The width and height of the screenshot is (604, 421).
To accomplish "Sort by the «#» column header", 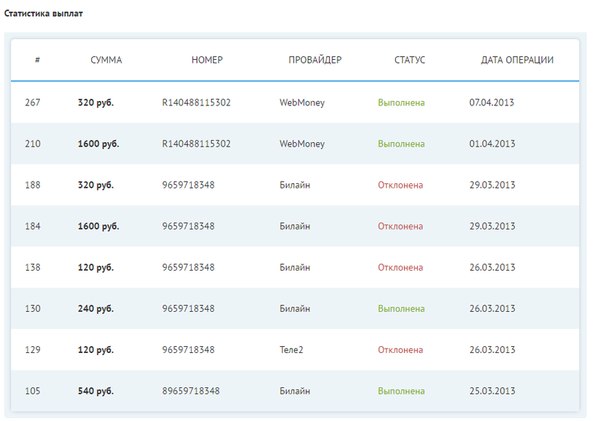I will (x=37, y=60).
